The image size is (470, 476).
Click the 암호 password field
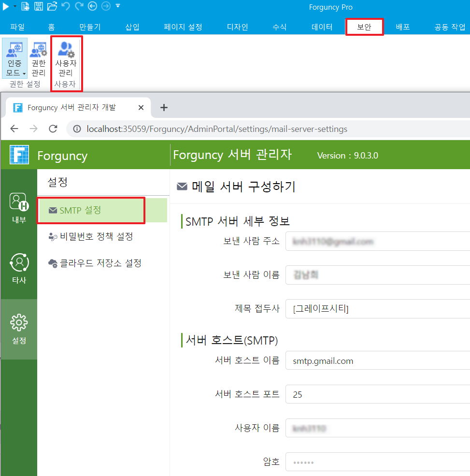pyautogui.click(x=378, y=462)
